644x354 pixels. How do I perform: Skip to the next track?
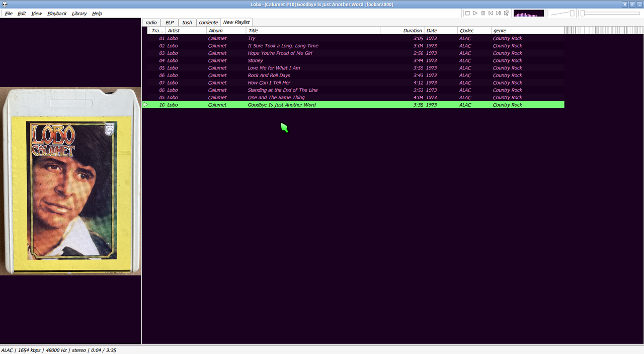click(498, 14)
